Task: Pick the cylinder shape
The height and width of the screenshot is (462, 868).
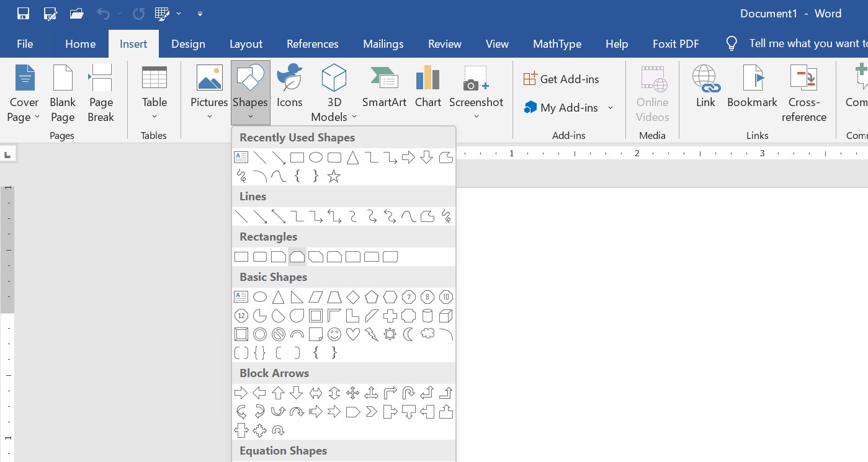Action: tap(427, 316)
